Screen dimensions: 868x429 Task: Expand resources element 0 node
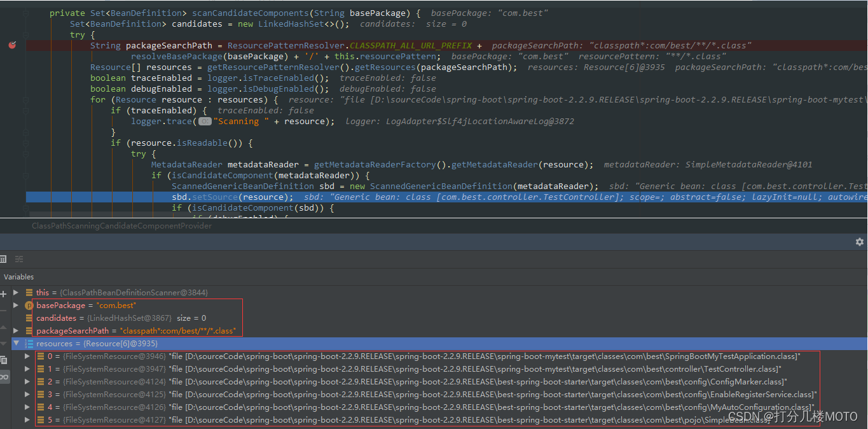(x=27, y=356)
